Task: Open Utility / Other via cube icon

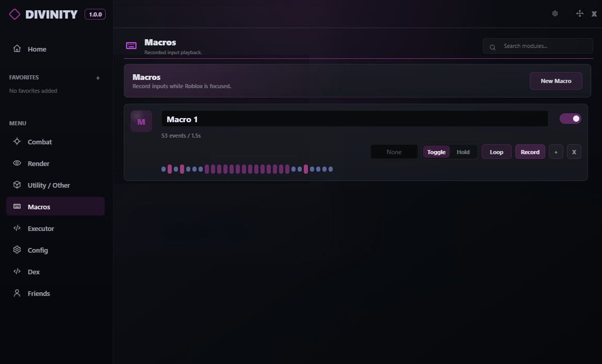Action: pos(17,185)
